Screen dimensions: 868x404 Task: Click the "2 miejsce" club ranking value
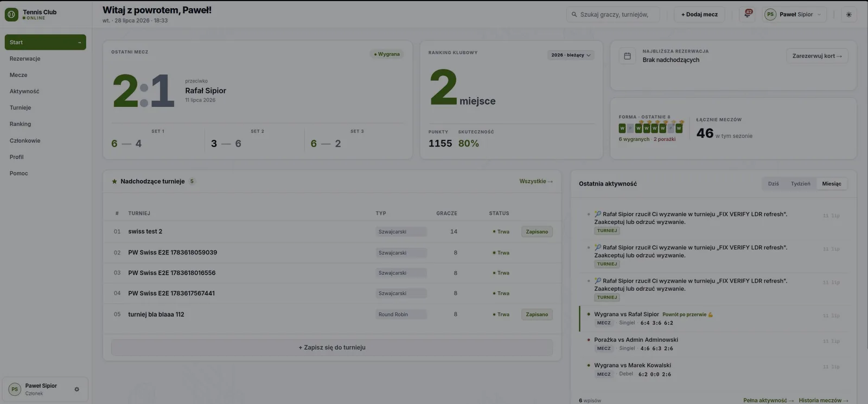pyautogui.click(x=462, y=88)
